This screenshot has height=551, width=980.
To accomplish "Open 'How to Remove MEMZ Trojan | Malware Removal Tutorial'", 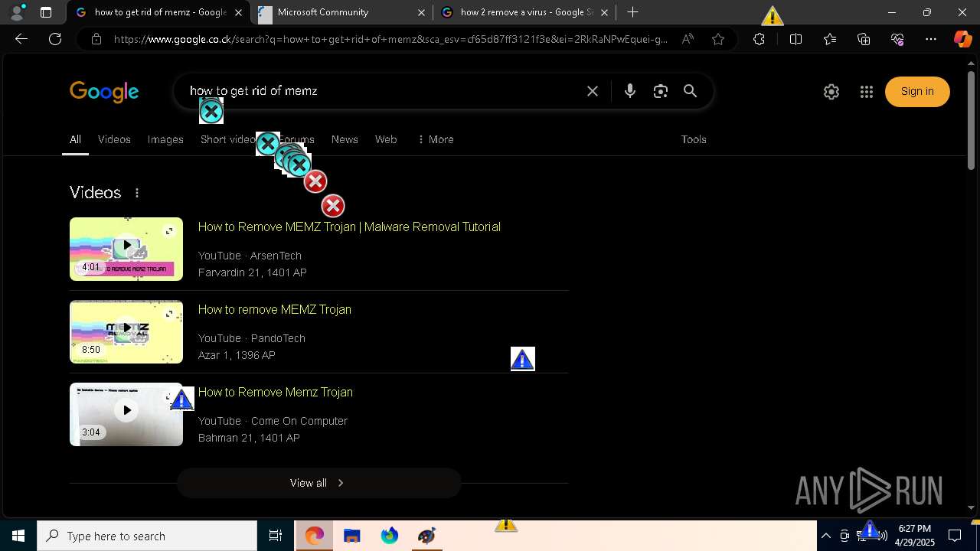I will click(x=349, y=227).
